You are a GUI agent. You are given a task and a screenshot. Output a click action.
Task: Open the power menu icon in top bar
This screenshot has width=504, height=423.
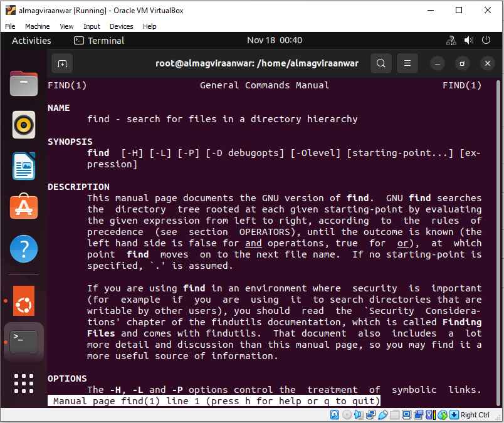(486, 40)
